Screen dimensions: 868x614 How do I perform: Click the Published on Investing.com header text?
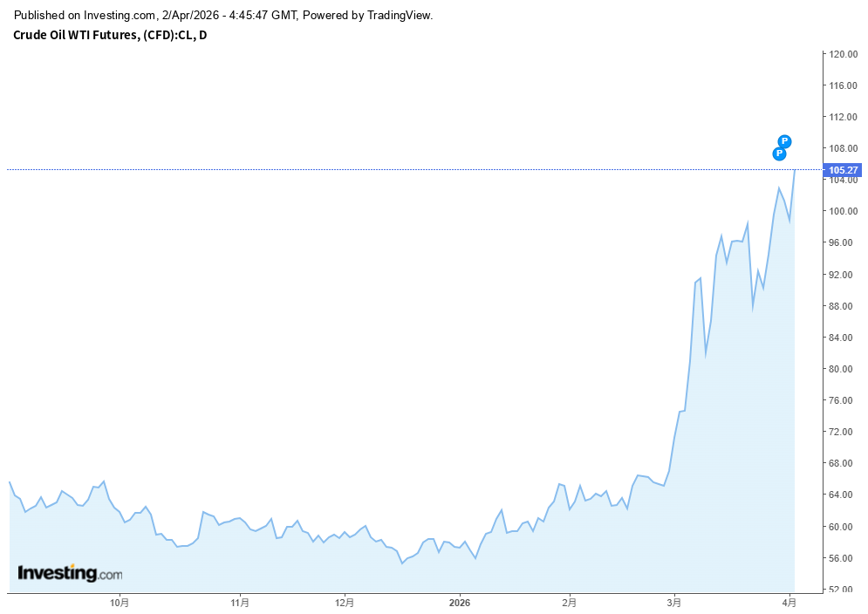click(x=224, y=16)
